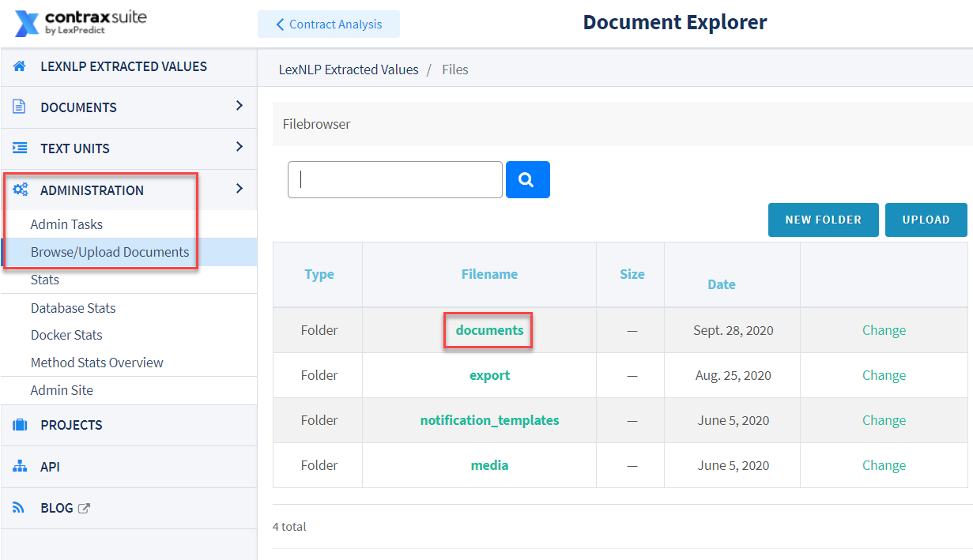Click the Blog RSS feed icon
The height and width of the screenshot is (560, 973).
pos(19,508)
